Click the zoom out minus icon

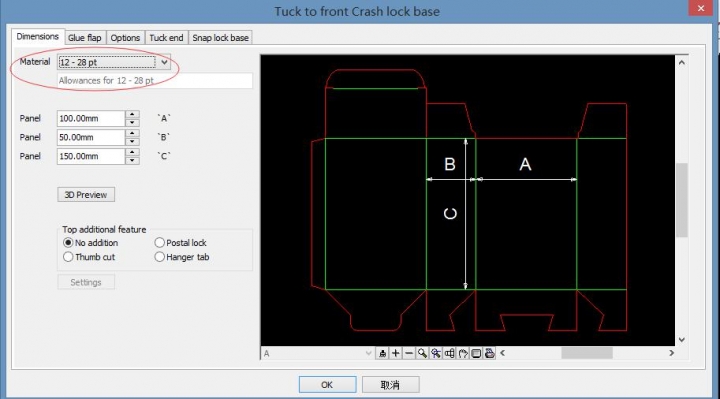pos(409,353)
